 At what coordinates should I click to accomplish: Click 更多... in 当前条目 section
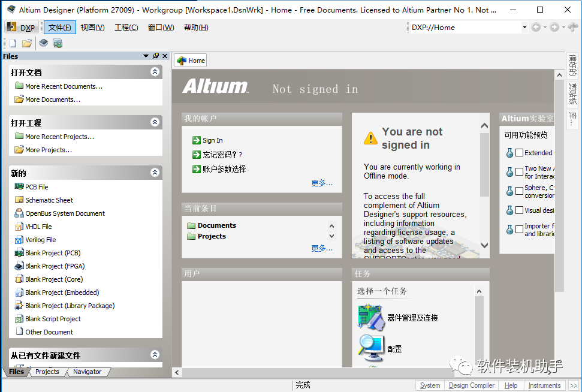[x=322, y=248]
